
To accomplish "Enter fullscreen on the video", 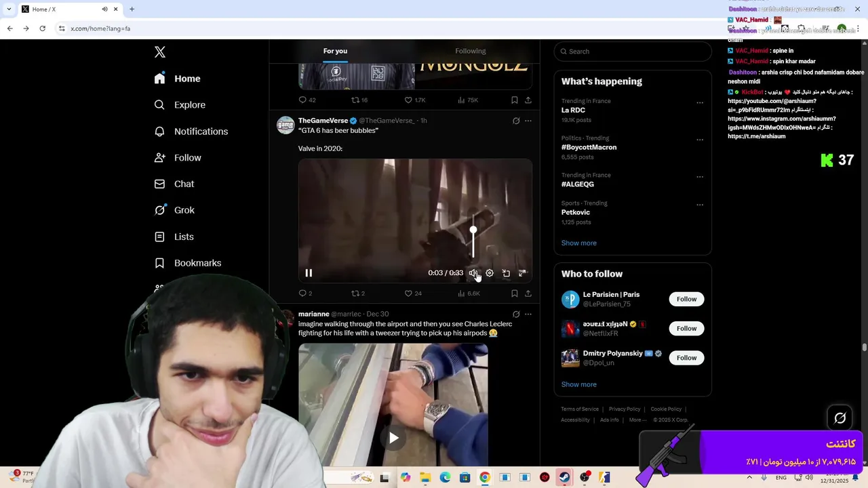I will pyautogui.click(x=522, y=273).
